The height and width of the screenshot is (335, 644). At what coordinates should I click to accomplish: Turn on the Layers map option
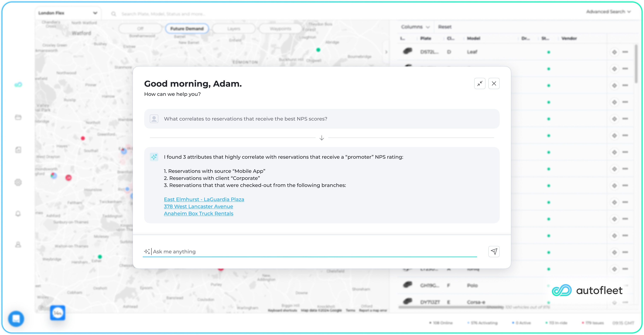(x=234, y=28)
